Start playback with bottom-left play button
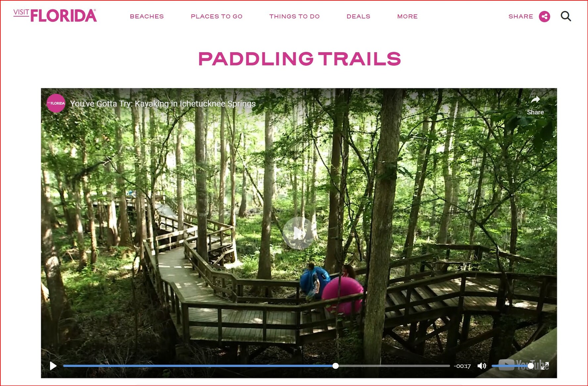The image size is (588, 386). coord(53,366)
